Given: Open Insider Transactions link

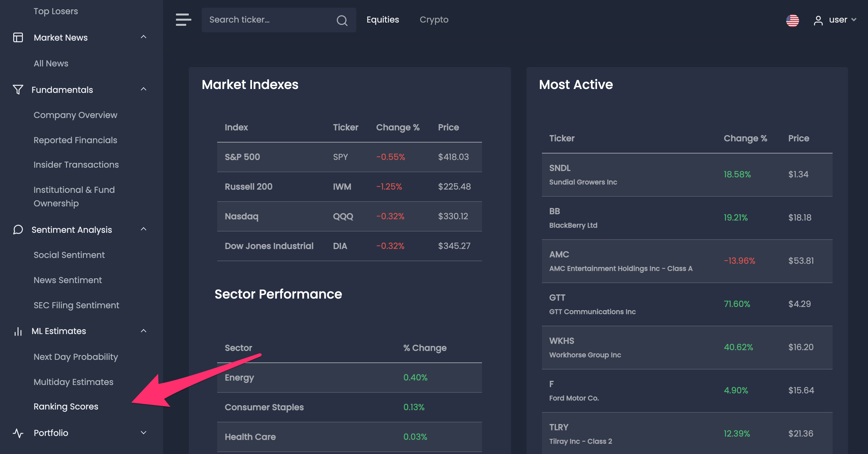Looking at the screenshot, I should (x=76, y=164).
